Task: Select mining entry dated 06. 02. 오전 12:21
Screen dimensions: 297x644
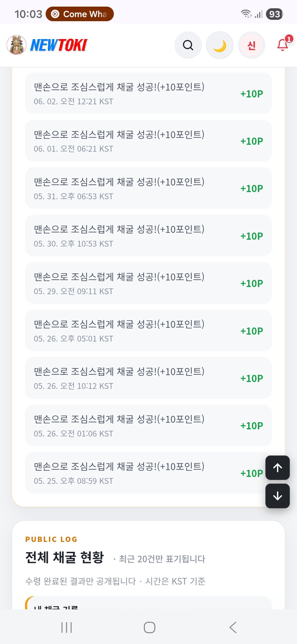Action: [148, 93]
